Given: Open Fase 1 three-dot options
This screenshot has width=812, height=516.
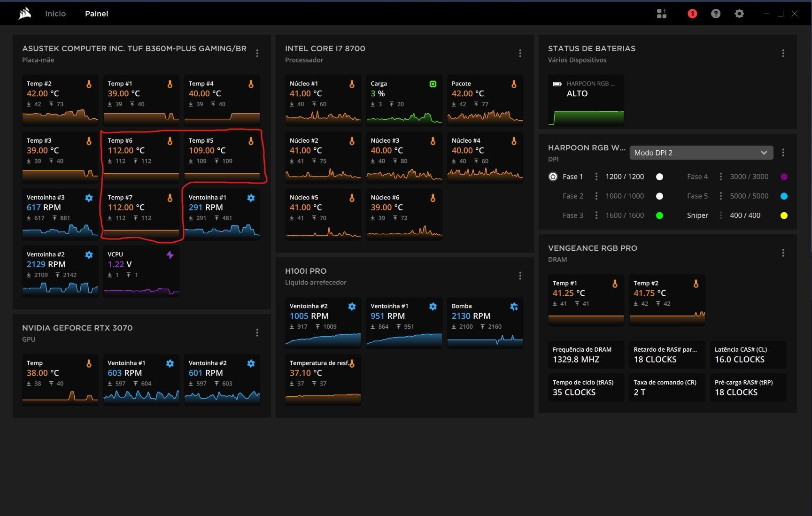Looking at the screenshot, I should (x=596, y=177).
